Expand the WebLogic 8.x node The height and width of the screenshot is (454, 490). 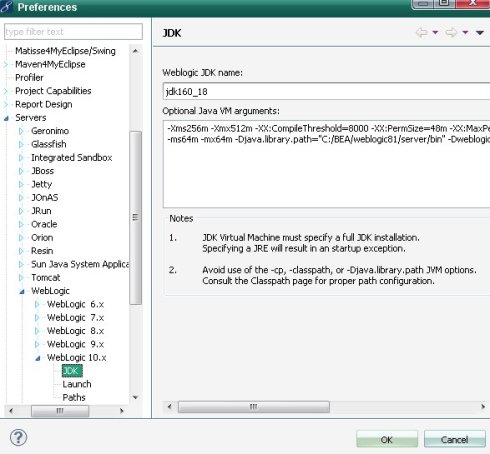(x=37, y=331)
